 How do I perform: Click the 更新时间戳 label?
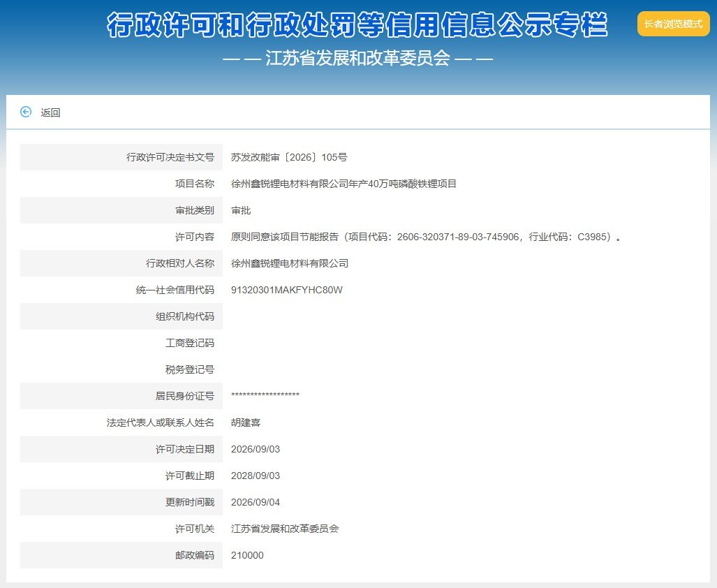(x=190, y=502)
